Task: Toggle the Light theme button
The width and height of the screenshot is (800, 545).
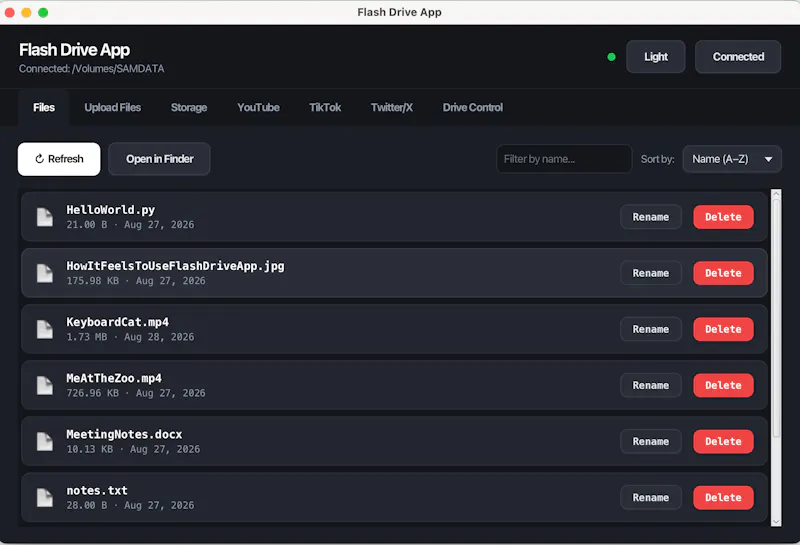Action: (656, 57)
